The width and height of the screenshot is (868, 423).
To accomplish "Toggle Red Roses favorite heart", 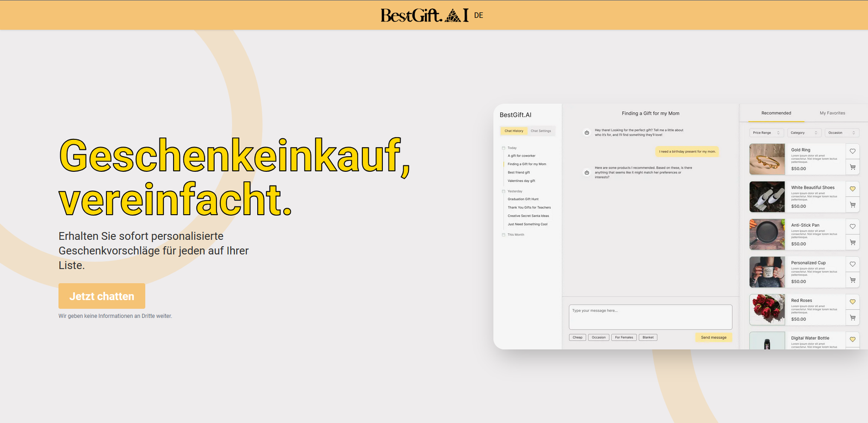I will (853, 302).
